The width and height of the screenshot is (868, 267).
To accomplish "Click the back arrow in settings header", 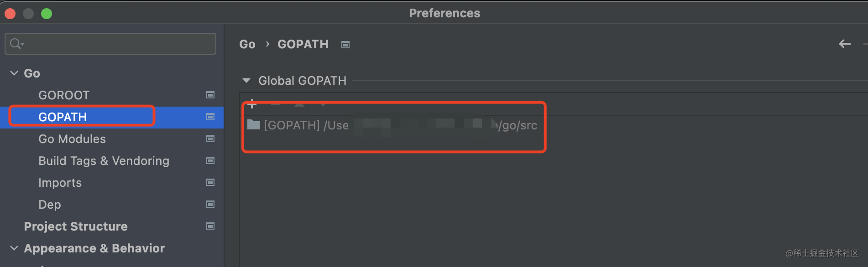I will (845, 44).
